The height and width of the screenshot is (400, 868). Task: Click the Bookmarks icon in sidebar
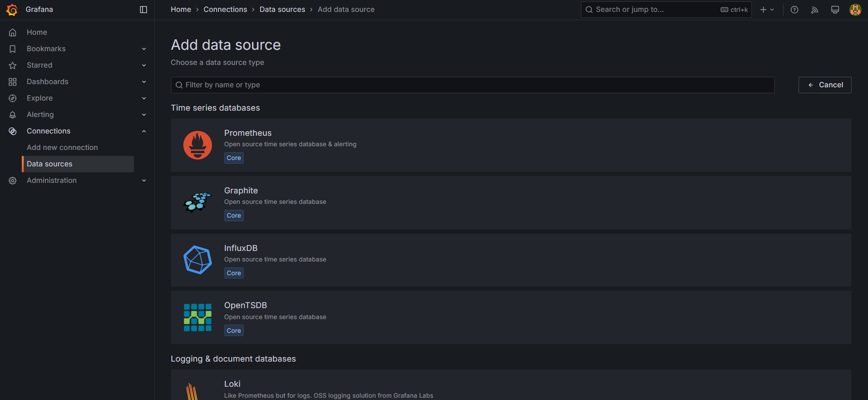13,49
